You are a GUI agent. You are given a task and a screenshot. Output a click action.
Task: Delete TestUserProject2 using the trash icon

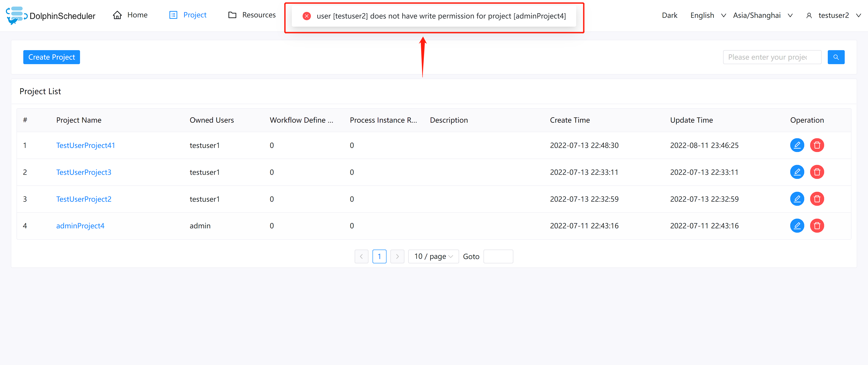coord(817,199)
